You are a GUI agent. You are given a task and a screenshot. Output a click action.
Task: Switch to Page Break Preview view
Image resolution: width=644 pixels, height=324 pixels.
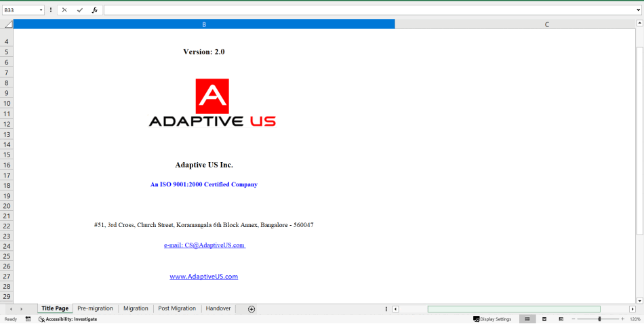[561, 319]
